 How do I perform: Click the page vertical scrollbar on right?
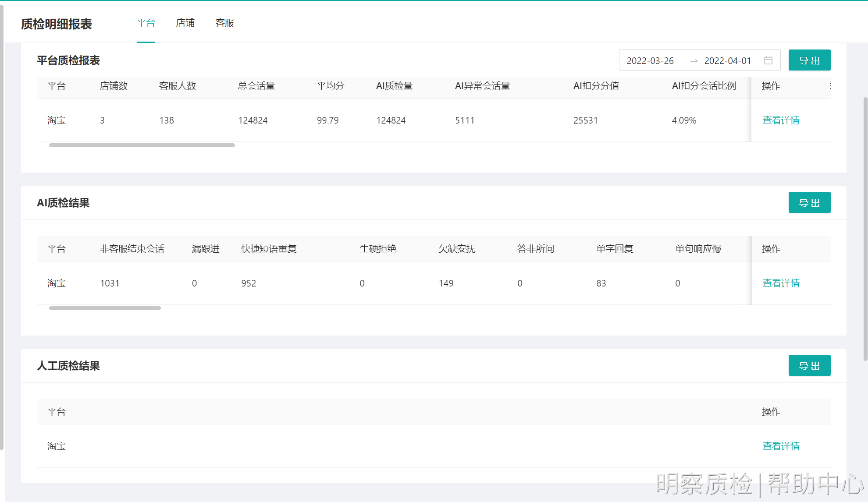[x=865, y=229]
